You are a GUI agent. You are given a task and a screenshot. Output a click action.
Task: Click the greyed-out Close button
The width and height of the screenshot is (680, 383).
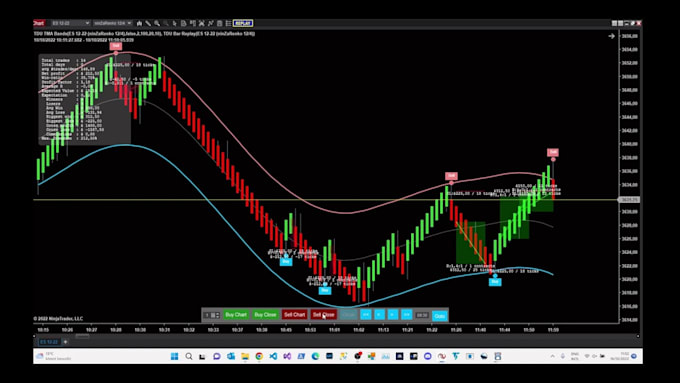tap(348, 314)
